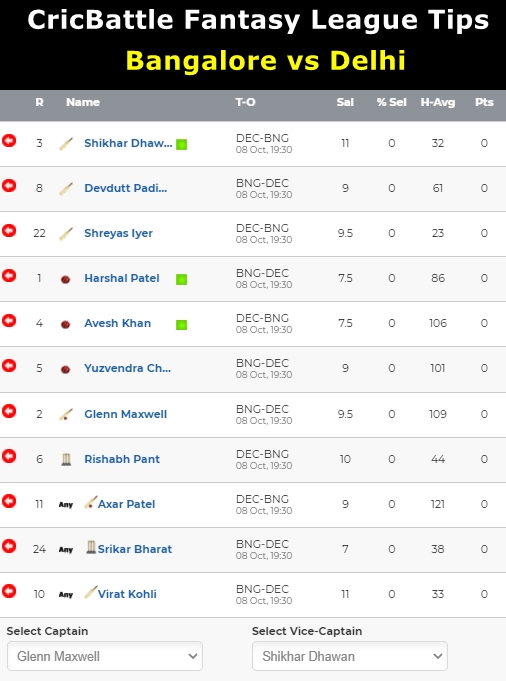This screenshot has height=681, width=506.
Task: Sort by the H-Avg column header
Action: coord(438,102)
